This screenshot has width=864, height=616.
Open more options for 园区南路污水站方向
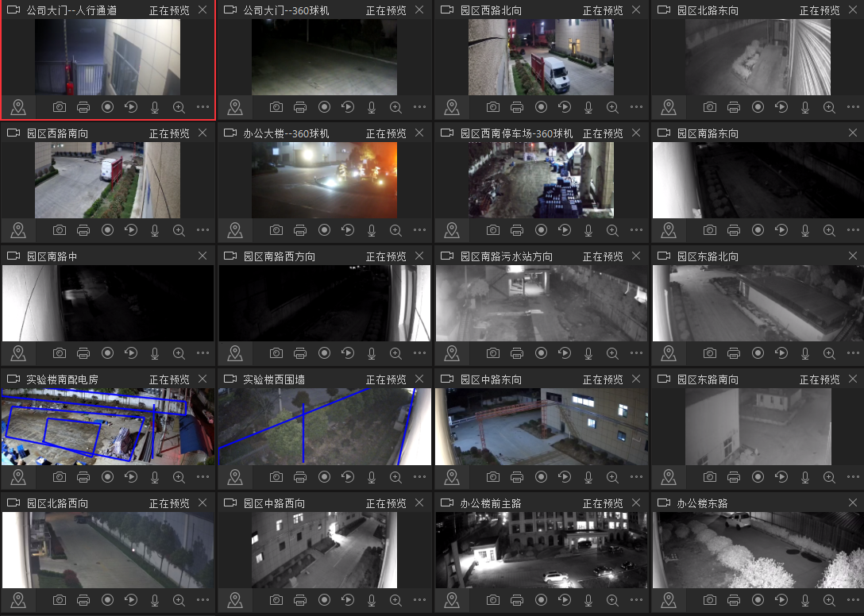coord(636,353)
